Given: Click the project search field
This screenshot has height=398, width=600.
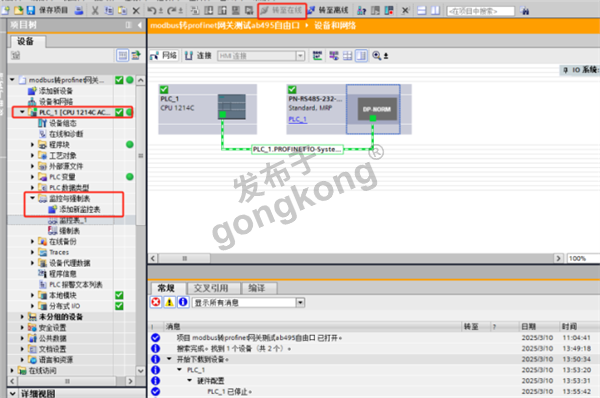Looking at the screenshot, I should click(x=481, y=11).
